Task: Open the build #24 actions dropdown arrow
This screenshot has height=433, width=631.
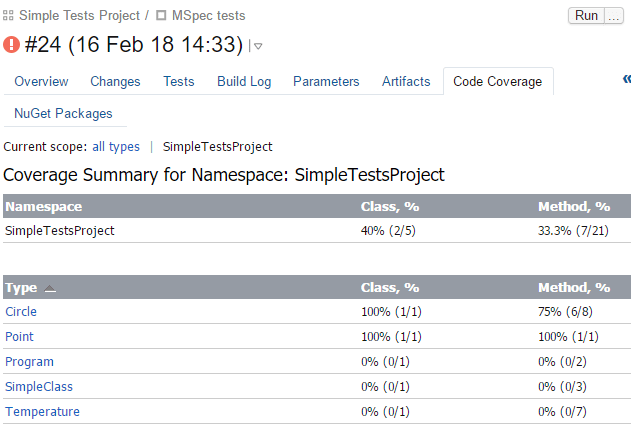Action: coord(257,46)
